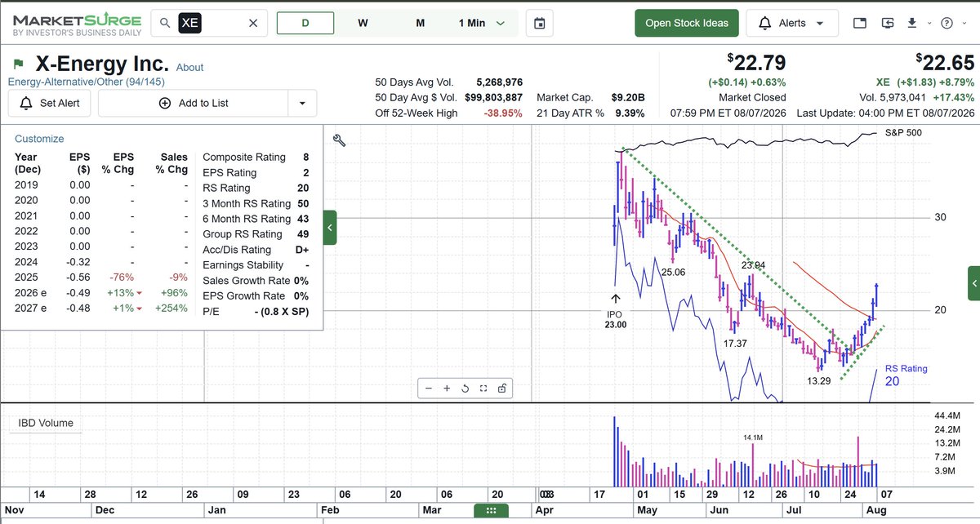Zoom in chart with plus icon
Screen dimensions: 980x524
pos(447,389)
